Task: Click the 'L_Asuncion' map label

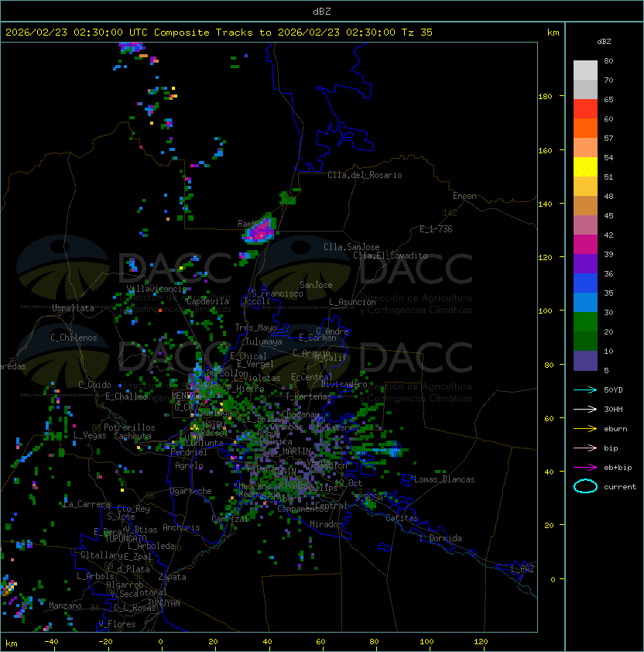Action: tap(352, 302)
